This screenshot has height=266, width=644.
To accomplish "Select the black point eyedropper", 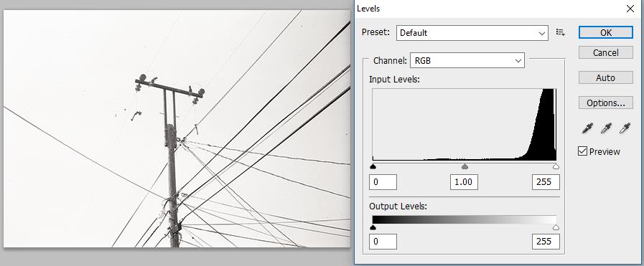I will 587,128.
